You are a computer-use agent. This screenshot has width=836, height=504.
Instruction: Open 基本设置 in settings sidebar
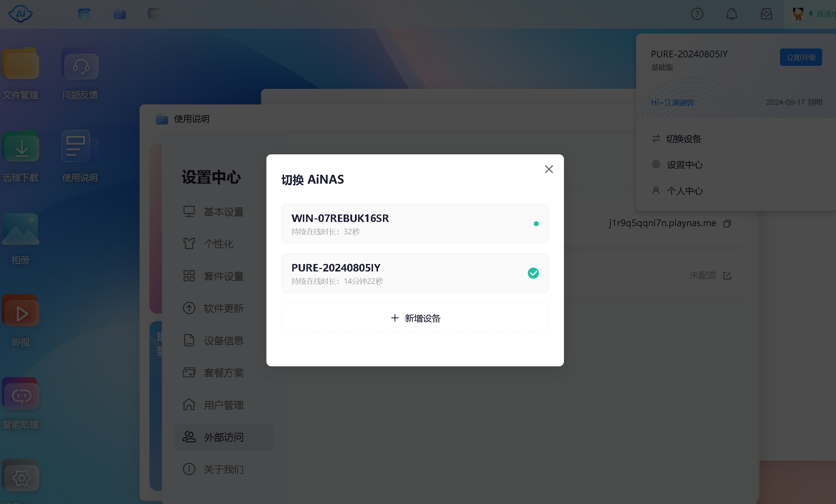(x=224, y=212)
